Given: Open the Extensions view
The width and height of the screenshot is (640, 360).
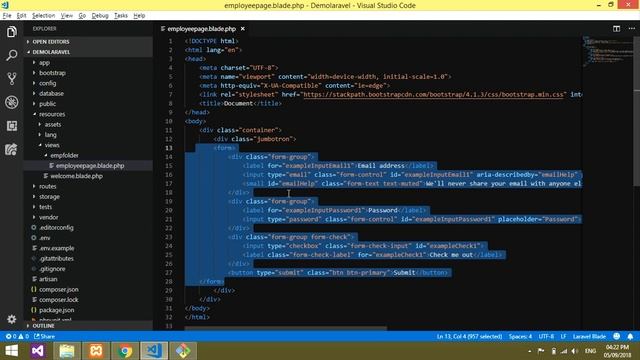Looking at the screenshot, I should click(11, 126).
